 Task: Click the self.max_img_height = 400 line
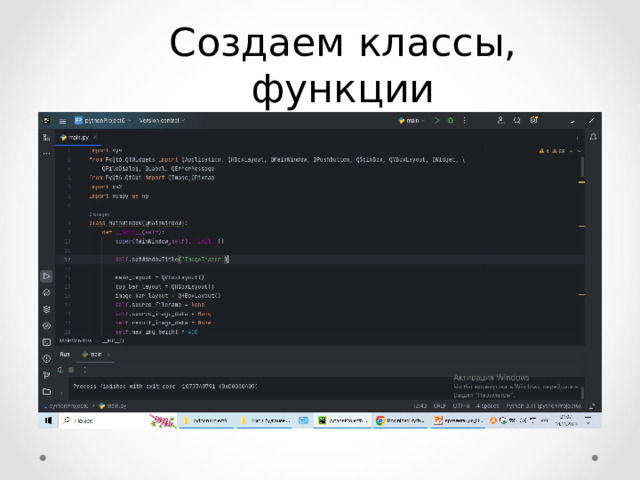[156, 332]
